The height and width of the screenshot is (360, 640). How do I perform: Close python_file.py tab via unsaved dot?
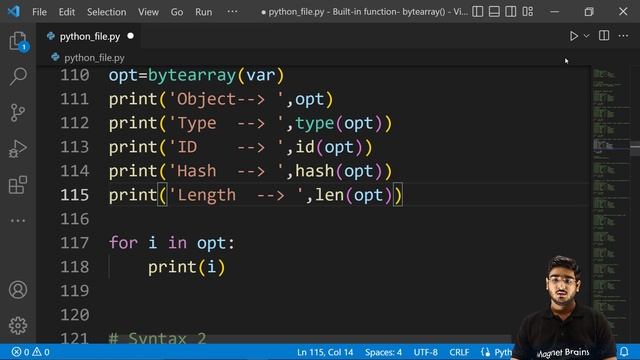131,36
